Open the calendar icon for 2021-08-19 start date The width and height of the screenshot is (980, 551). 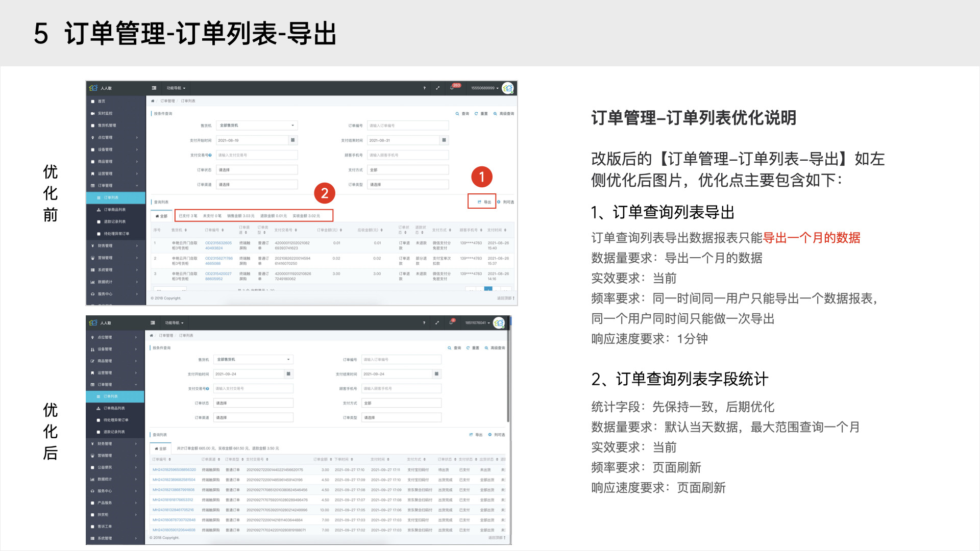292,140
